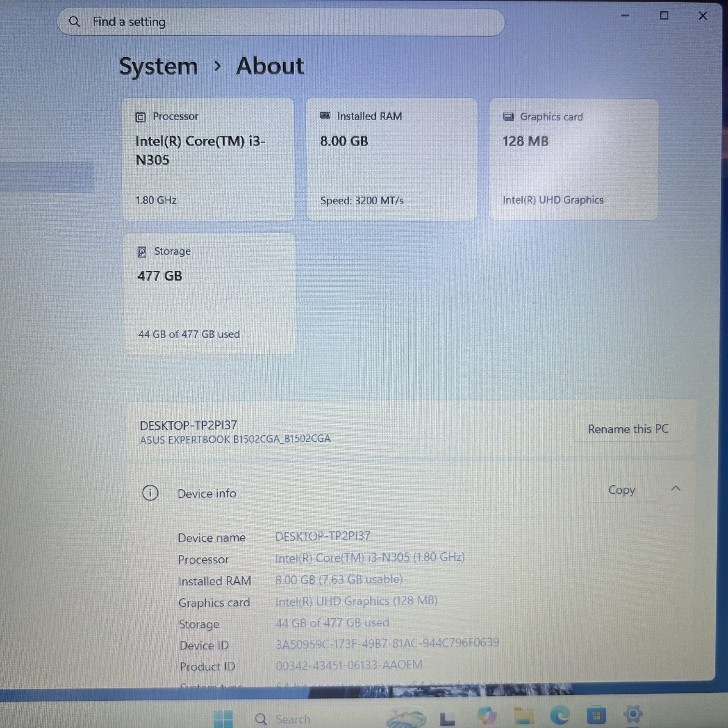
Task: Select the Product ID value 00342-43451-06133-AAOEM
Action: [x=349, y=665]
